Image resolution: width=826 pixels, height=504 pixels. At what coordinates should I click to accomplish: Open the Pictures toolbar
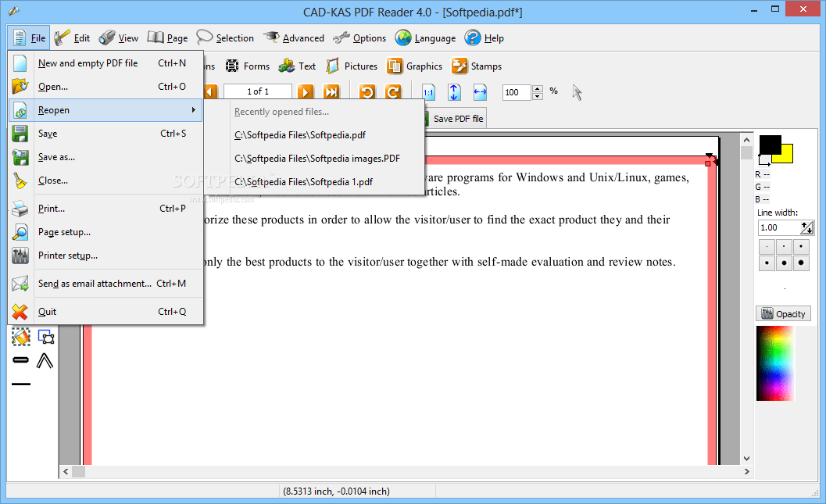tap(352, 66)
